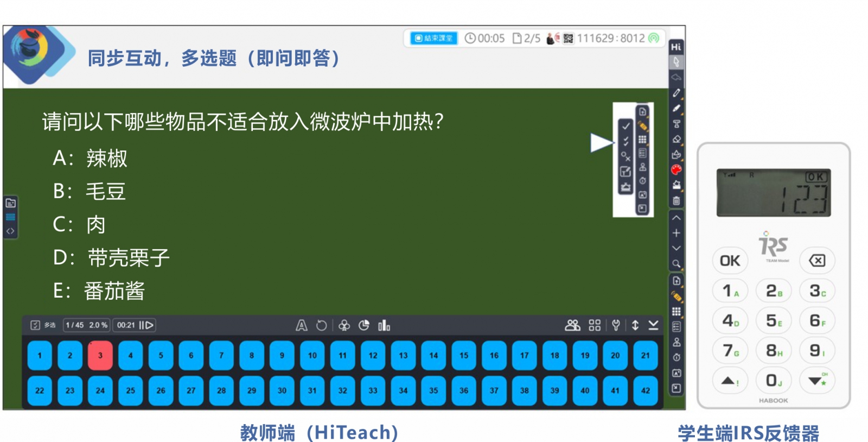Collapse the student response panel
The width and height of the screenshot is (868, 442).
click(x=653, y=325)
